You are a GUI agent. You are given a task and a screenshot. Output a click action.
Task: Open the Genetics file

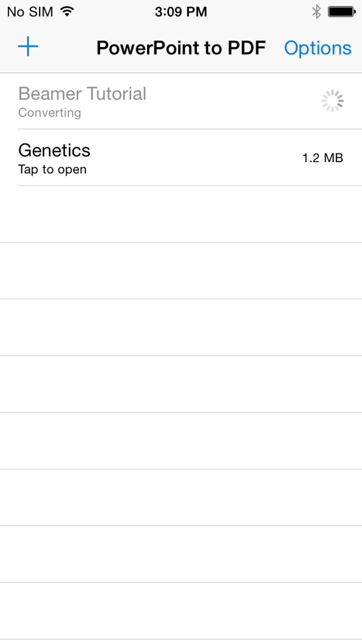(55, 151)
